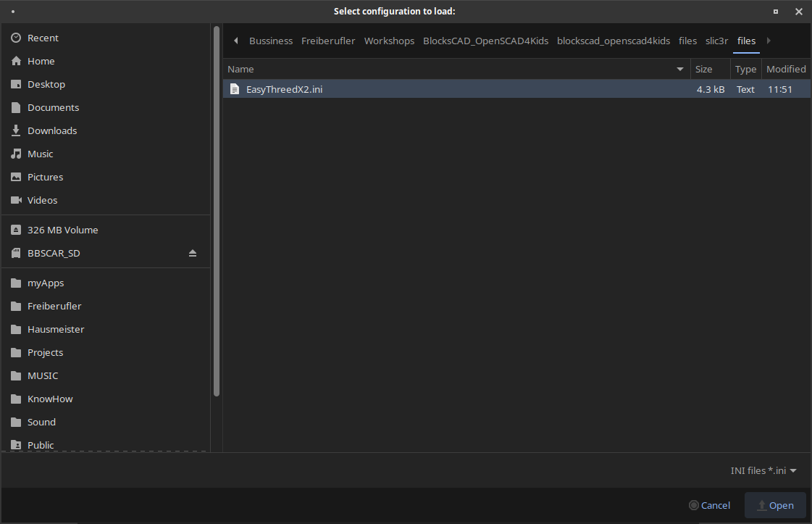Image resolution: width=812 pixels, height=524 pixels.
Task: Open Pictures via its image icon
Action: point(16,177)
